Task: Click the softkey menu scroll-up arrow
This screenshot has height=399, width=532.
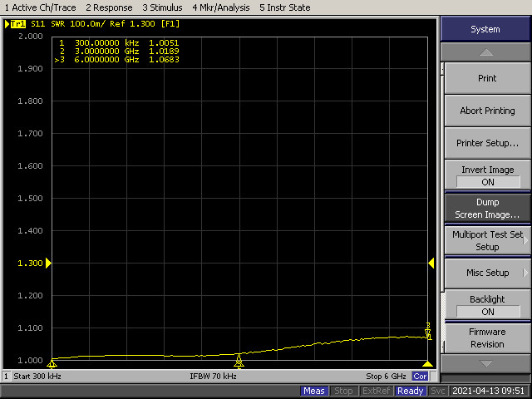Action: 485,52
